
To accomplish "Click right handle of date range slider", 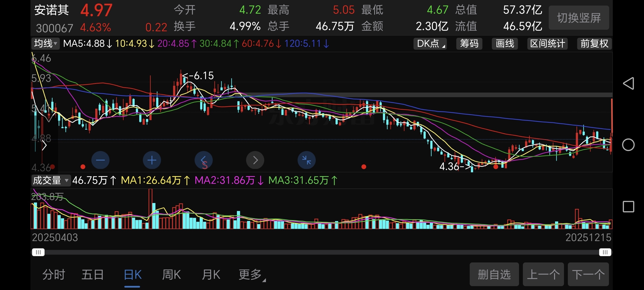I will pos(605,252).
